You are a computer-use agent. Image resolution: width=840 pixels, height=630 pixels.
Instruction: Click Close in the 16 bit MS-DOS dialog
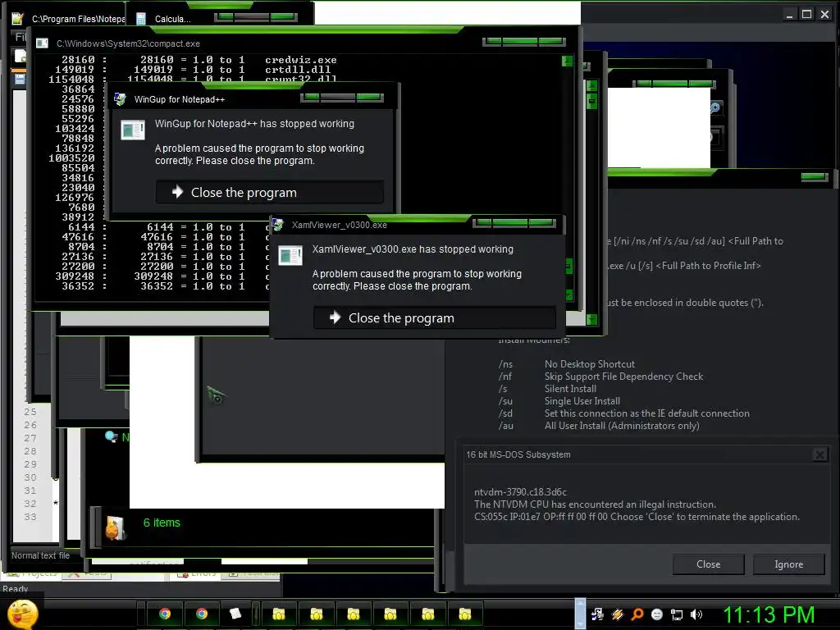tap(708, 564)
